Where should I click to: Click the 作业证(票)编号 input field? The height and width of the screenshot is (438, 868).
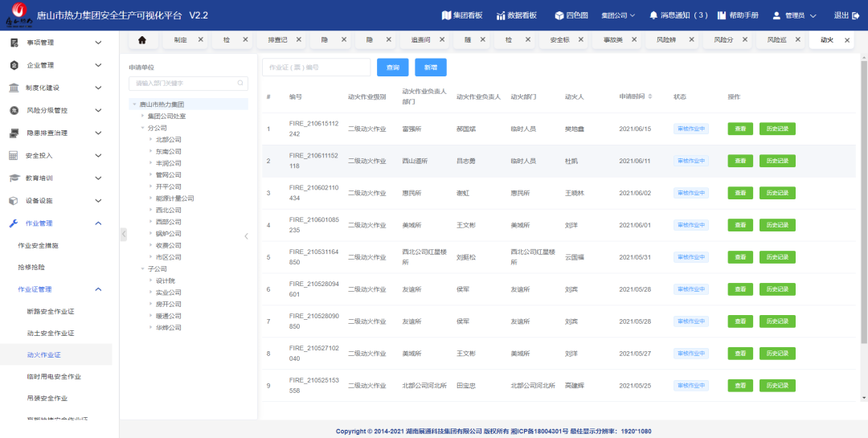316,67
